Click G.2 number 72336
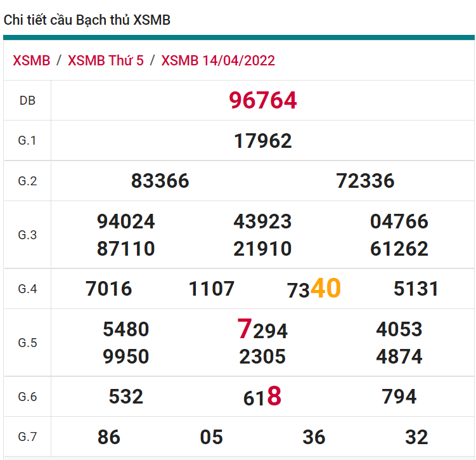The width and height of the screenshot is (476, 460). coord(365,181)
